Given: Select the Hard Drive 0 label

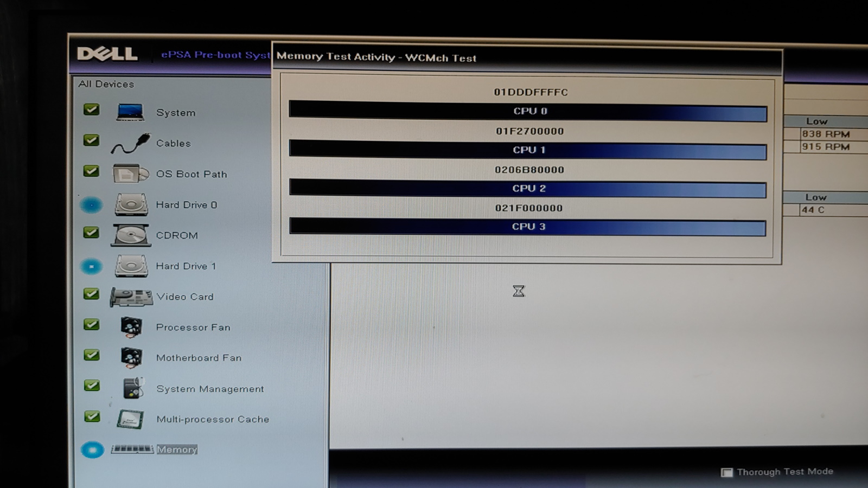Looking at the screenshot, I should pyautogui.click(x=187, y=205).
